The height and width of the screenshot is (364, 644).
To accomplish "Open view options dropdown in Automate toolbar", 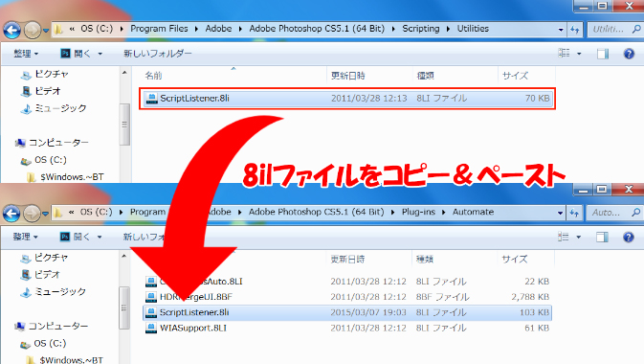I will pos(579,237).
